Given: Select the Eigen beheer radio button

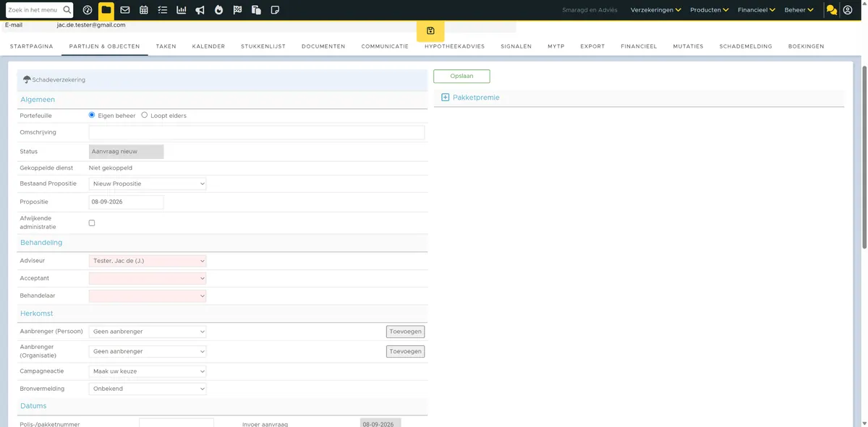Looking at the screenshot, I should click(x=92, y=115).
